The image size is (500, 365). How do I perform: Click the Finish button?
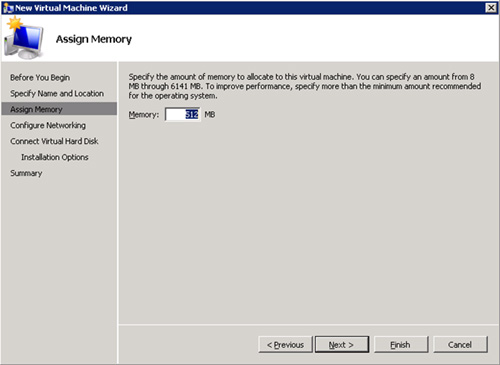tap(401, 345)
